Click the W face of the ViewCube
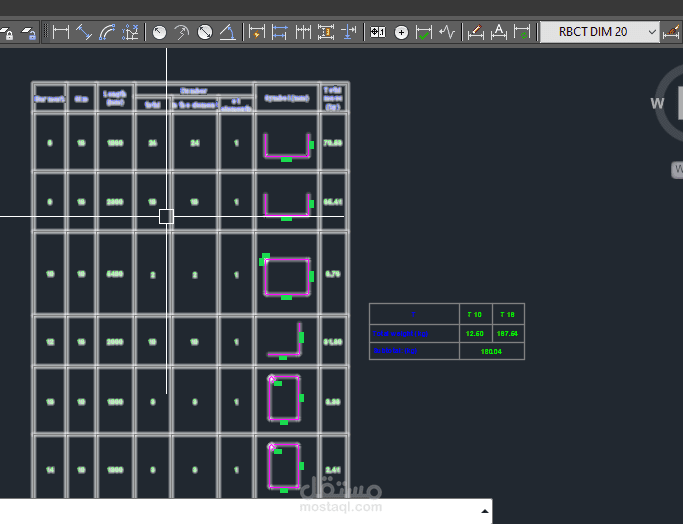The width and height of the screenshot is (683, 524). point(657,104)
